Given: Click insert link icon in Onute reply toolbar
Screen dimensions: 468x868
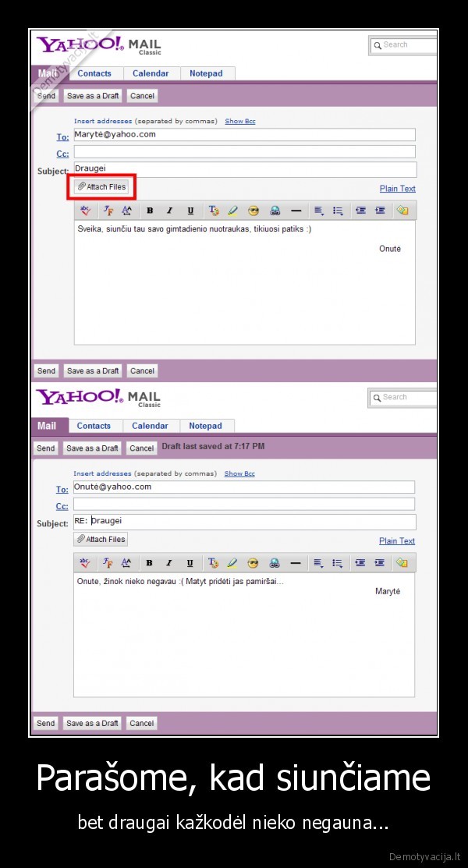Looking at the screenshot, I should pos(275,563).
